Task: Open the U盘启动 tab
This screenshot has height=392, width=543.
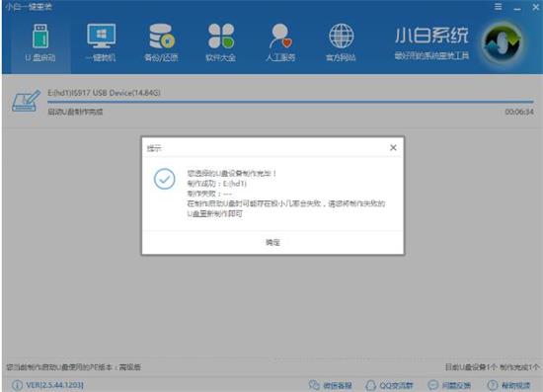Action: pos(40,43)
